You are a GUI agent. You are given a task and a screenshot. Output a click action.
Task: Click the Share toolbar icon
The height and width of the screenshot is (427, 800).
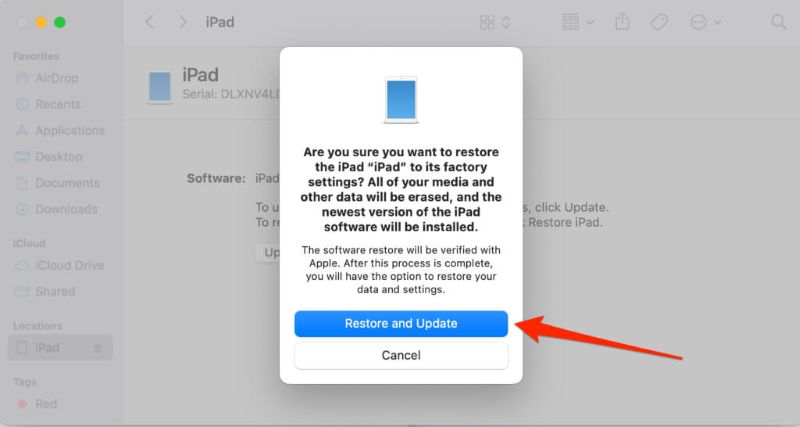point(622,22)
